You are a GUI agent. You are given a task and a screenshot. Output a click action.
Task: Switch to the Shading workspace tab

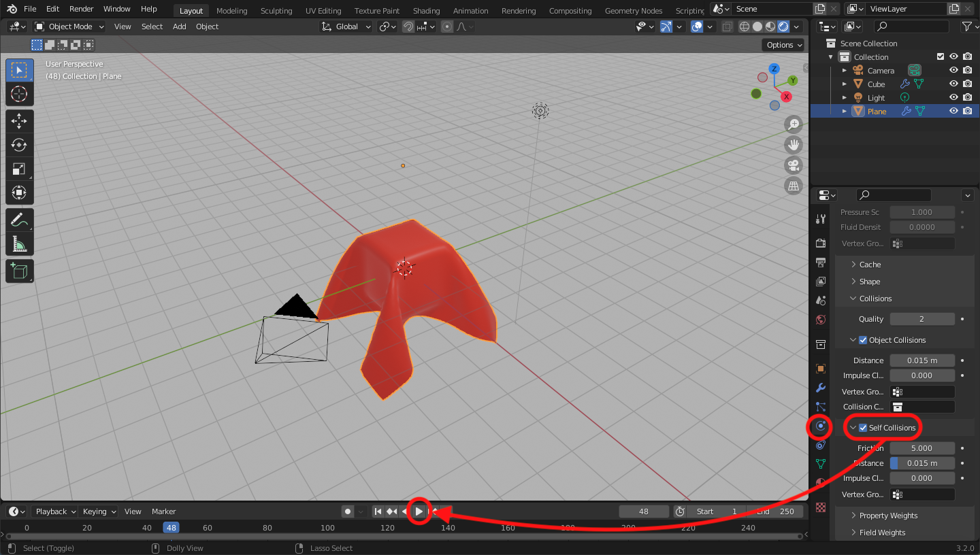[x=426, y=11]
